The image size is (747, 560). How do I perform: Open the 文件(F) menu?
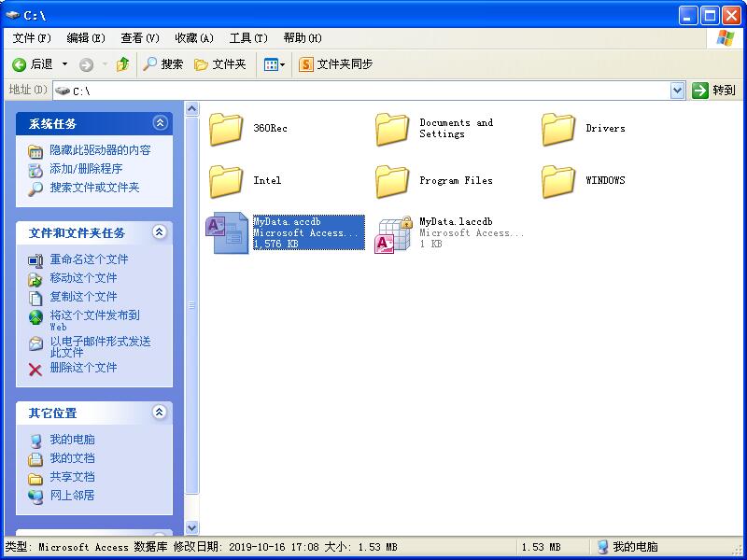pyautogui.click(x=32, y=38)
